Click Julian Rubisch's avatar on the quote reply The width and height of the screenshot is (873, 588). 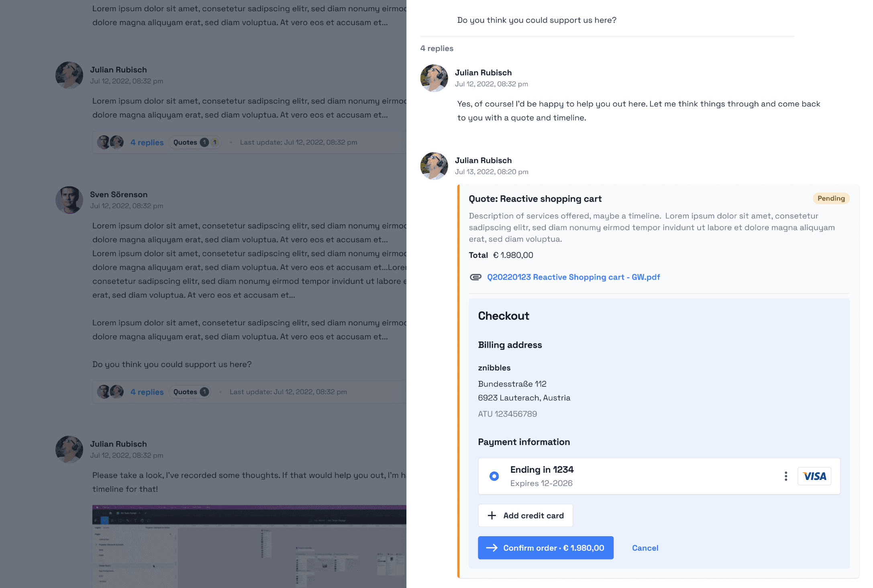tap(434, 166)
